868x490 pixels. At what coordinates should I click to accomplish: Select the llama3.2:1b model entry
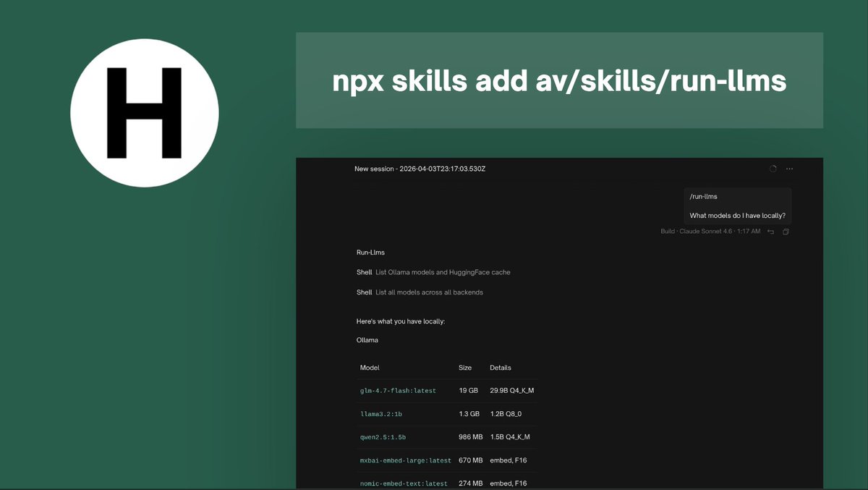(381, 413)
